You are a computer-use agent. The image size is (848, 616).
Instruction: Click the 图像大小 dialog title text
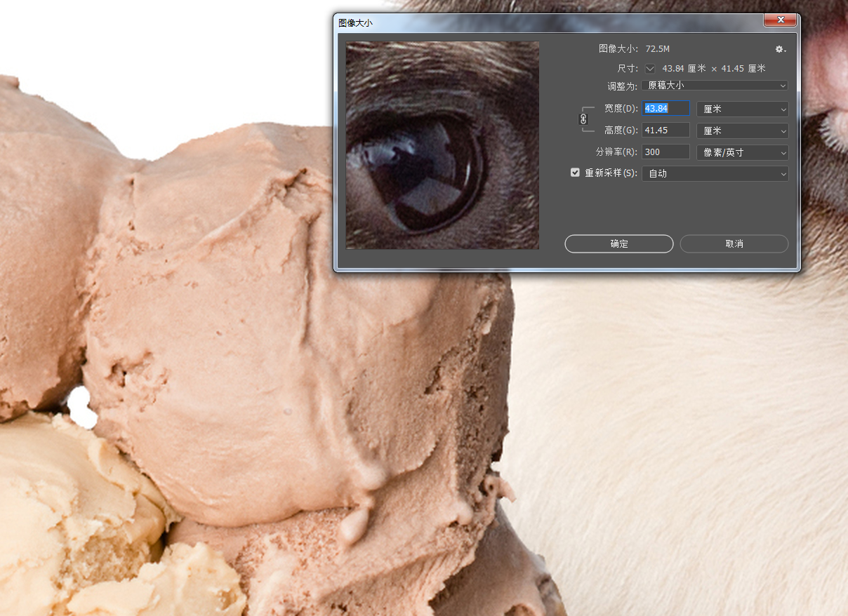355,23
